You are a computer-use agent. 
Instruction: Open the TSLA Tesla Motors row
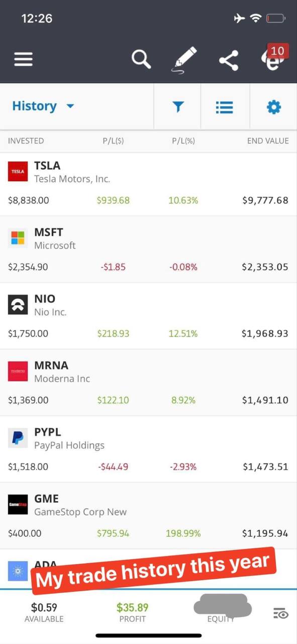point(148,184)
